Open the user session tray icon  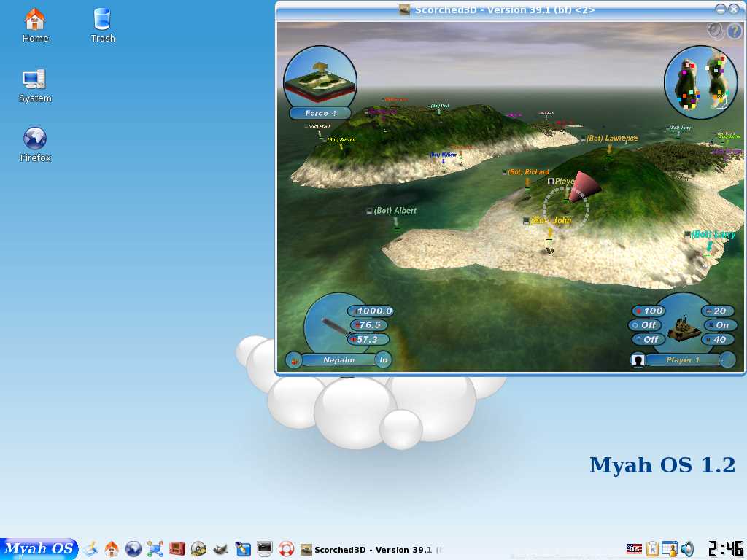click(x=670, y=549)
